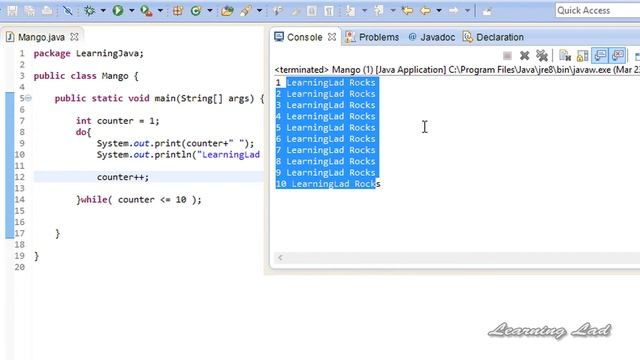This screenshot has height=360, width=640.
Task: Click console output line '1 LearningLad Rocks'
Action: pos(325,83)
